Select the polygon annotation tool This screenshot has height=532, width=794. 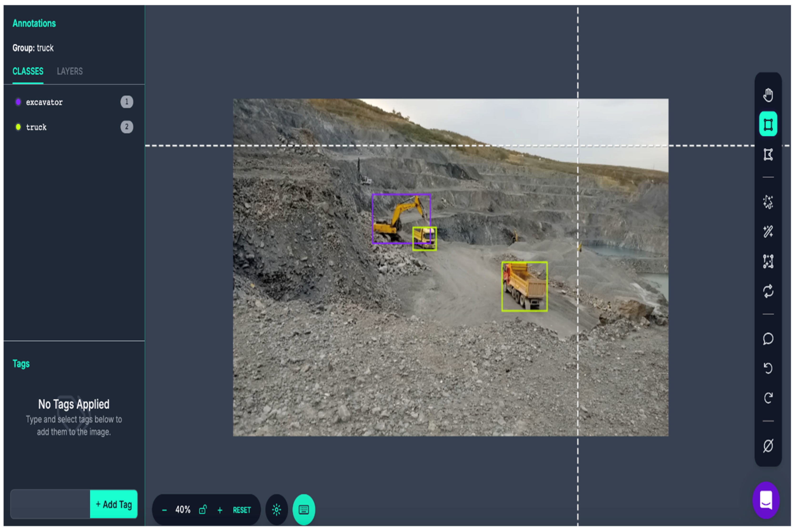(768, 154)
